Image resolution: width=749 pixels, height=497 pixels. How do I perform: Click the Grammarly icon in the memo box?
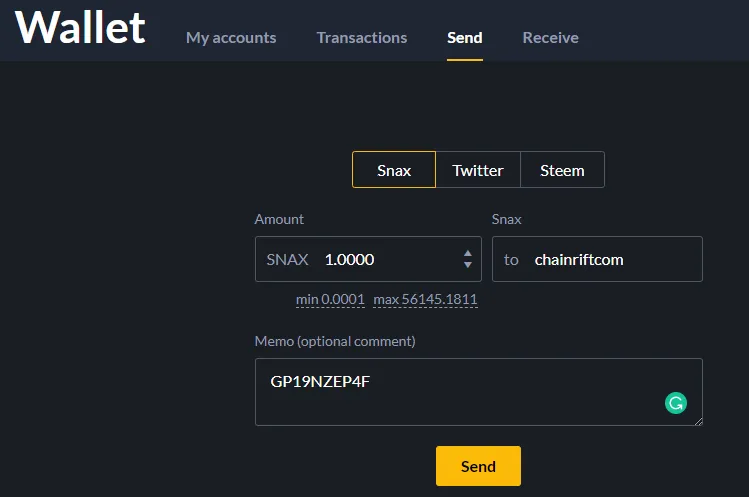click(676, 403)
